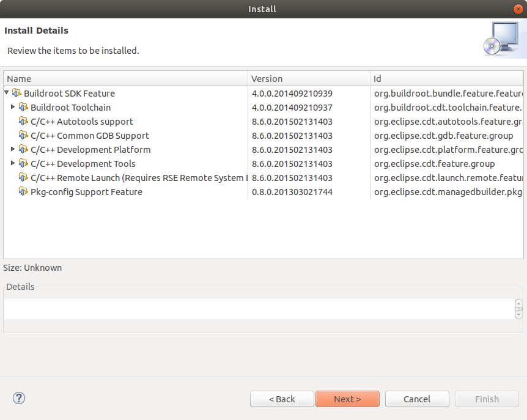Click the org.eclipse.cdt.feature.group id

click(x=434, y=164)
